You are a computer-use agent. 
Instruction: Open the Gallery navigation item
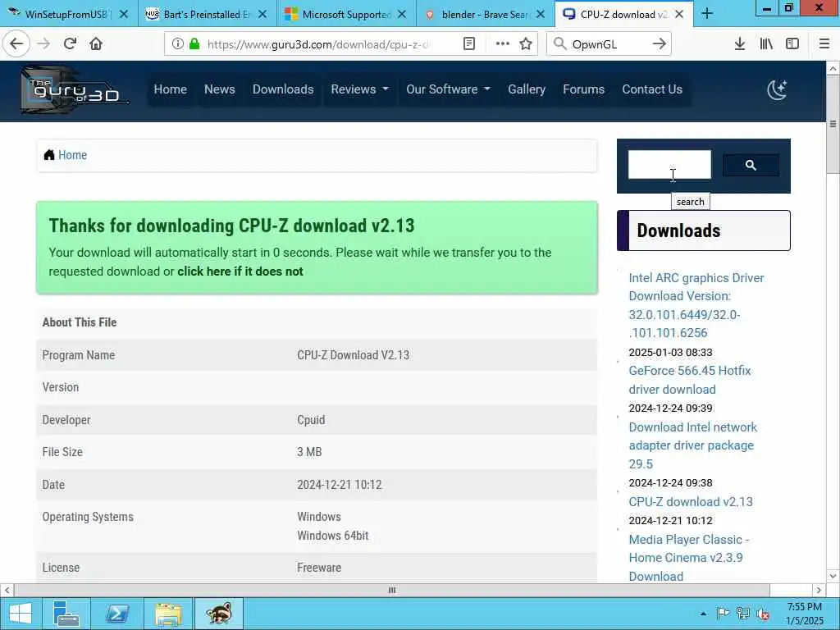[527, 89]
